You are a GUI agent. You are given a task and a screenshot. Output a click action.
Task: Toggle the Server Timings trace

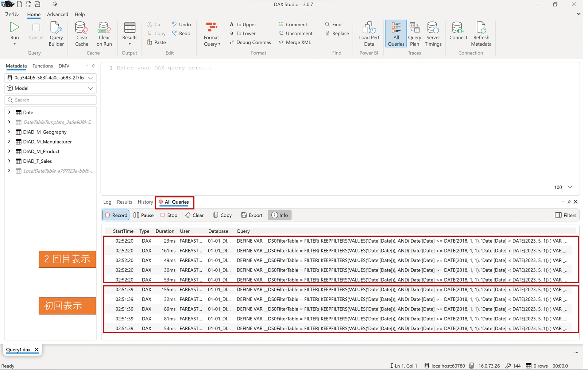coord(433,34)
